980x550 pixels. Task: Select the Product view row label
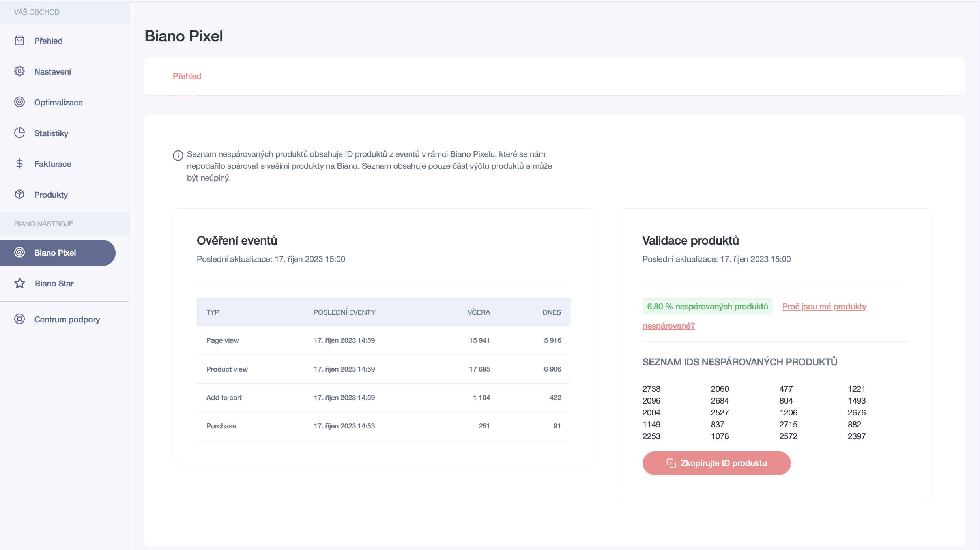point(227,369)
